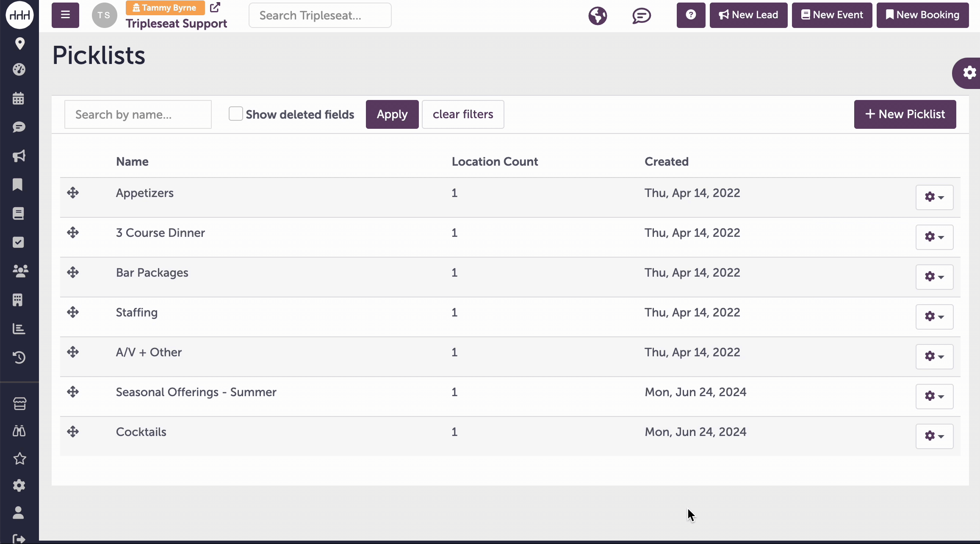980x544 pixels.
Task: Click the history clock icon in the sidebar
Action: pos(19,358)
